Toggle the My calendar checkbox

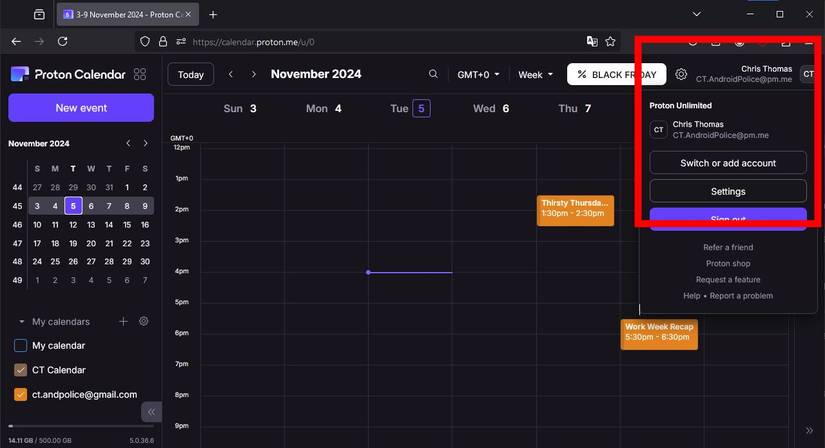(21, 346)
